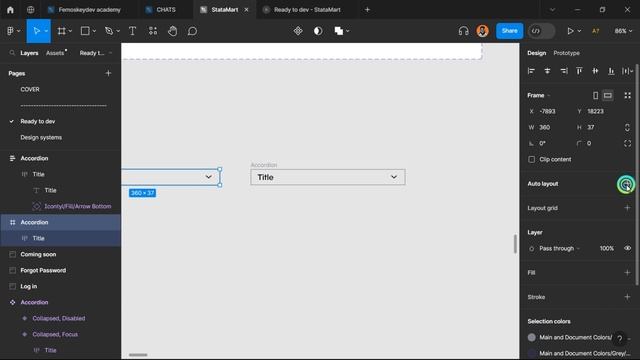Select the Frame tool
This screenshot has height=360, width=640.
pyautogui.click(x=62, y=31)
